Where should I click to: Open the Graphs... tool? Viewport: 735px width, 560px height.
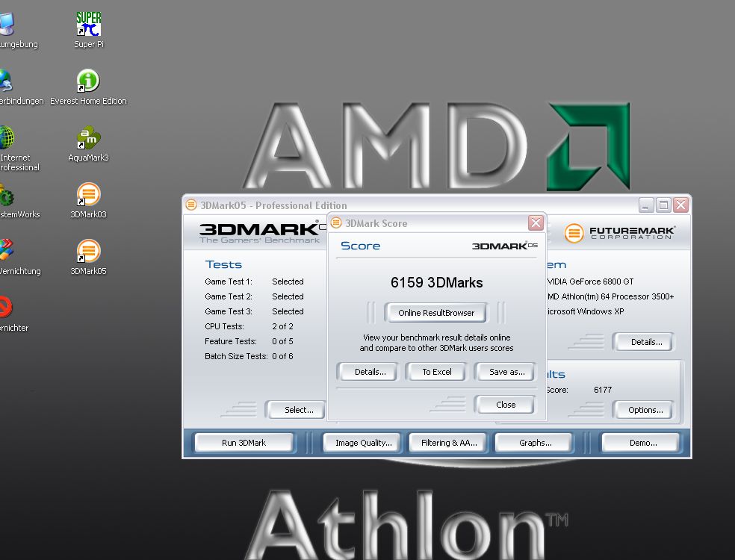pos(535,442)
